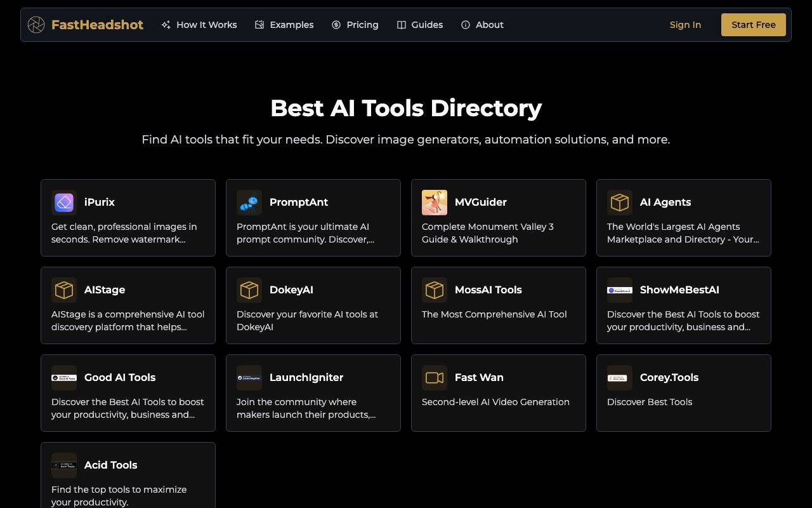
Task: Open the DokeyAI title link
Action: [291, 290]
